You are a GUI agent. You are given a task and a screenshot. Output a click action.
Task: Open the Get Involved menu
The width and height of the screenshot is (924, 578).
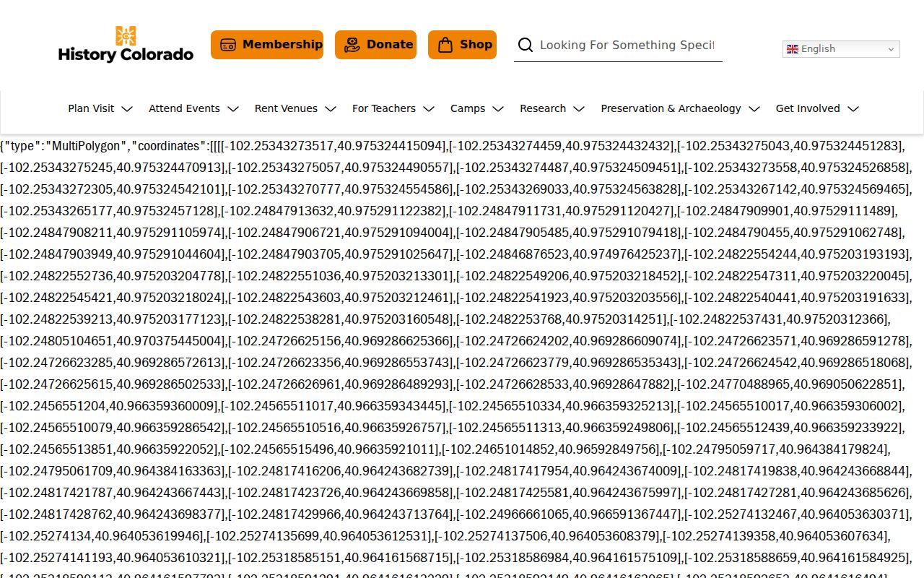pos(808,108)
